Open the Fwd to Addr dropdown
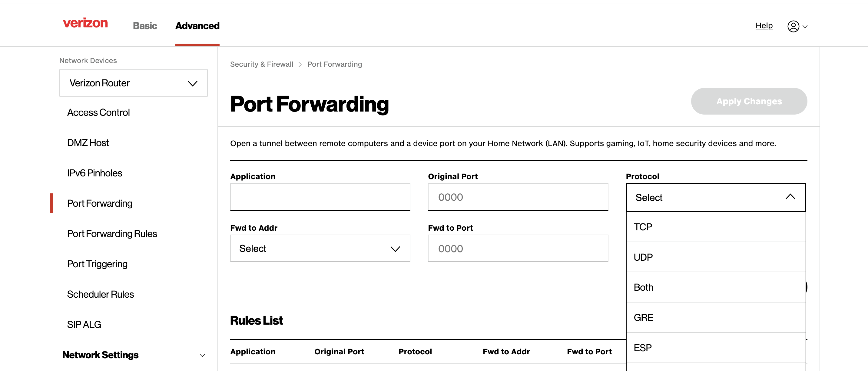This screenshot has height=371, width=868. 320,249
